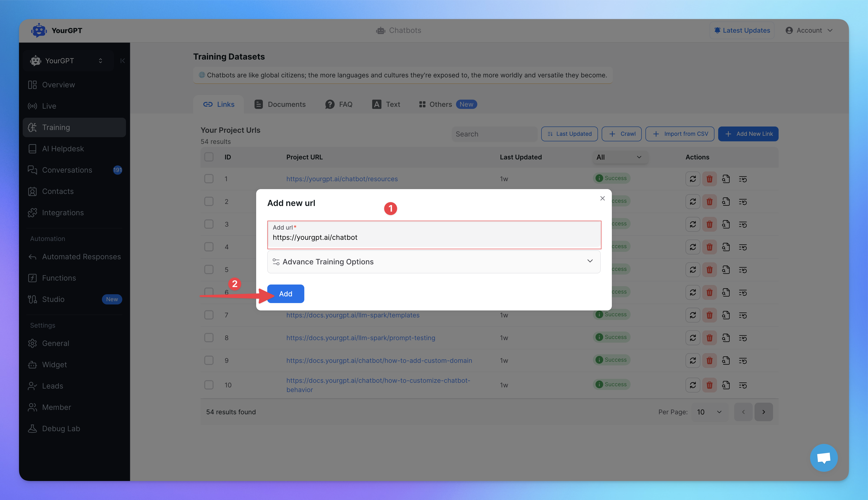Refresh the row 7 templates URL
This screenshot has width=868, height=500.
pos(693,315)
